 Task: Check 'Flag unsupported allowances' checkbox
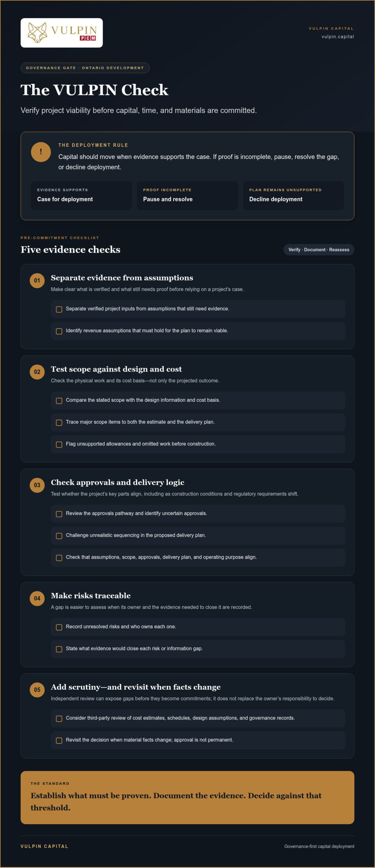pyautogui.click(x=59, y=445)
